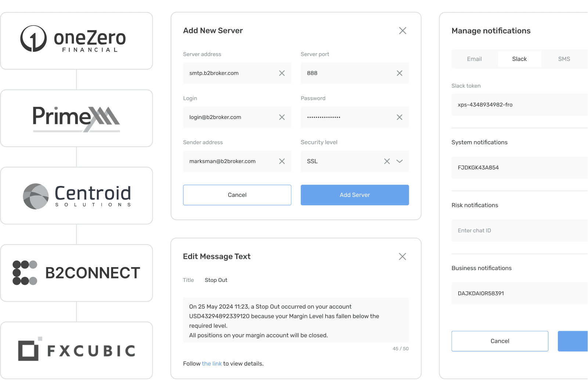Clear the Sender address field
Viewport: 588px width, 391px height.
282,161
